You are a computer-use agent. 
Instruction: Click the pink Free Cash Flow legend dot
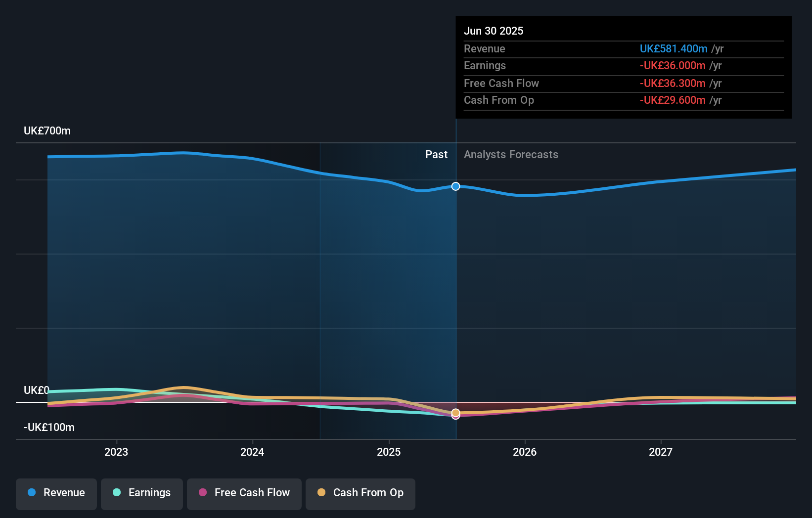pos(203,493)
